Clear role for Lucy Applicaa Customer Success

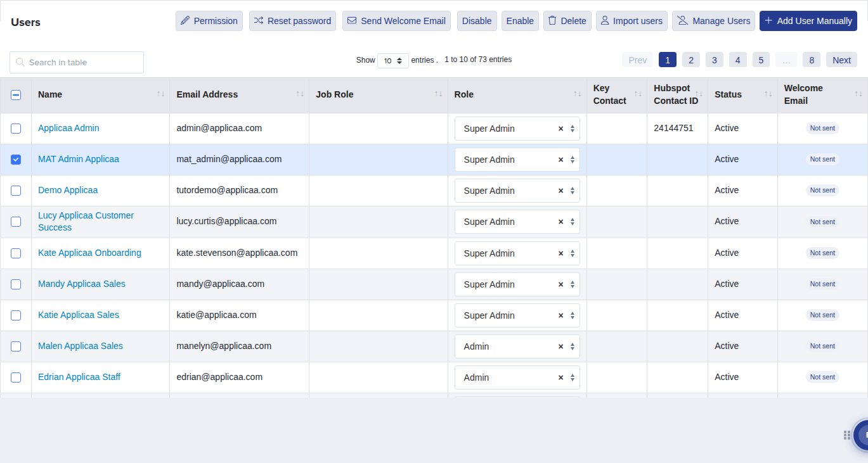coord(560,222)
